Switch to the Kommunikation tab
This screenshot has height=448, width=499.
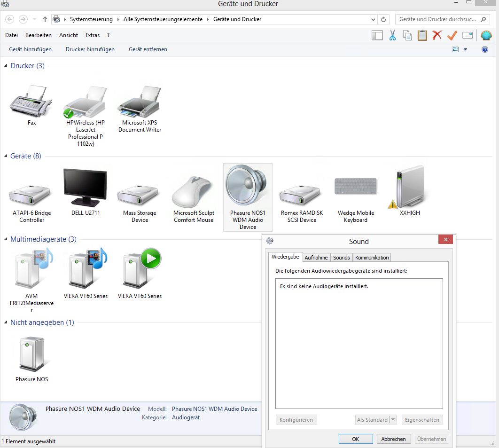372,258
